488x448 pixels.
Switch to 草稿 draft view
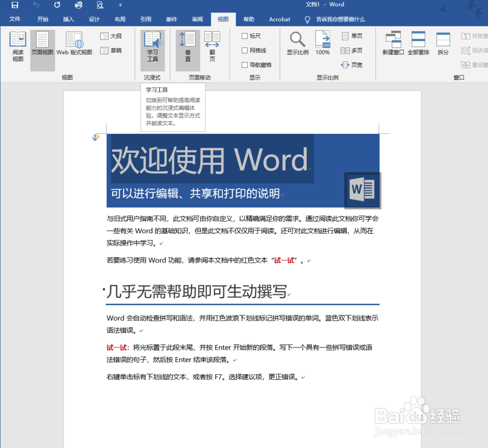111,50
